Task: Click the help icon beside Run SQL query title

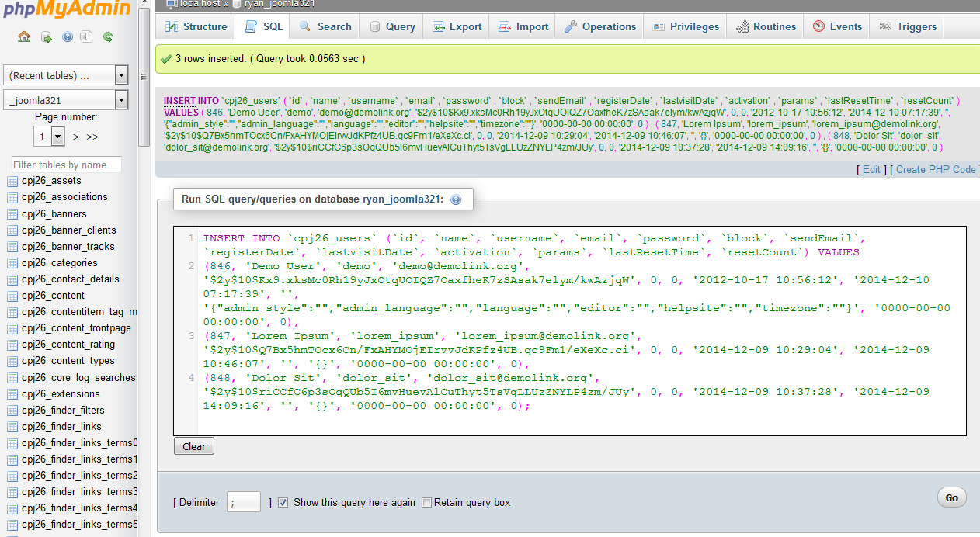Action: coord(456,199)
